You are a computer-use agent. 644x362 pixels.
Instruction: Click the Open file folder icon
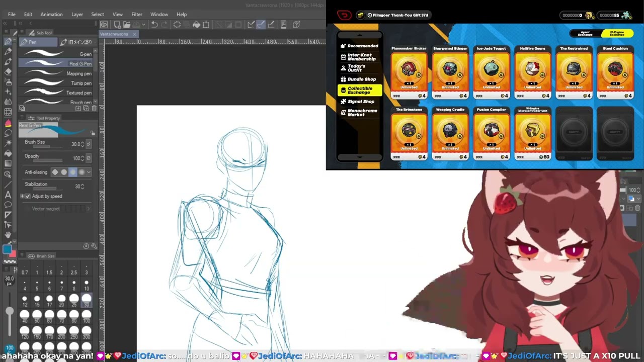coord(126,25)
